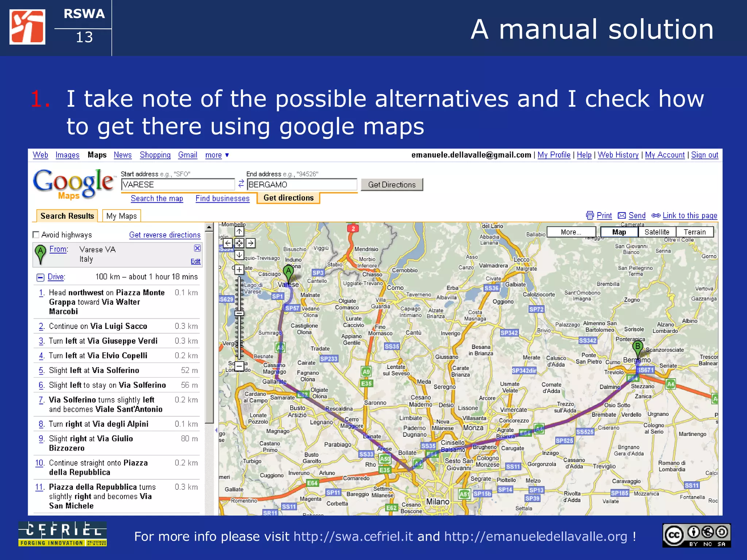Screen dimensions: 747x560
Task: Open the From link
Action: coord(58,249)
